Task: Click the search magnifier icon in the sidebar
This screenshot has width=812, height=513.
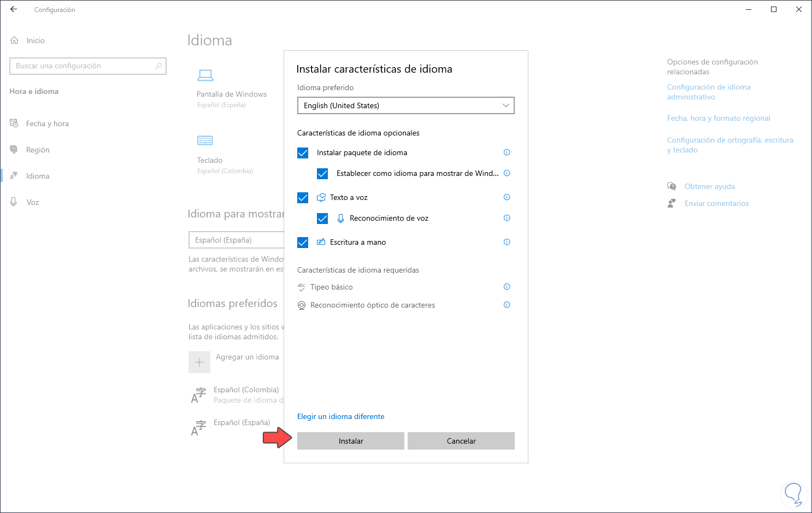Action: pos(158,66)
